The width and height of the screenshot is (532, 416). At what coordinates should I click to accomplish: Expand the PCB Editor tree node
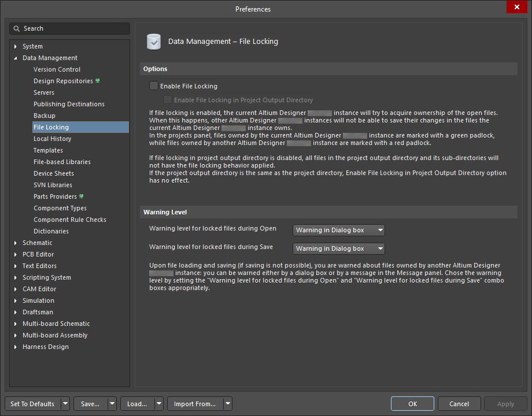pyautogui.click(x=16, y=254)
